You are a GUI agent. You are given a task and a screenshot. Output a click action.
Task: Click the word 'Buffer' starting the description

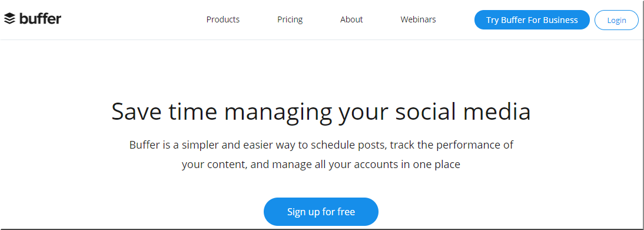(x=144, y=145)
